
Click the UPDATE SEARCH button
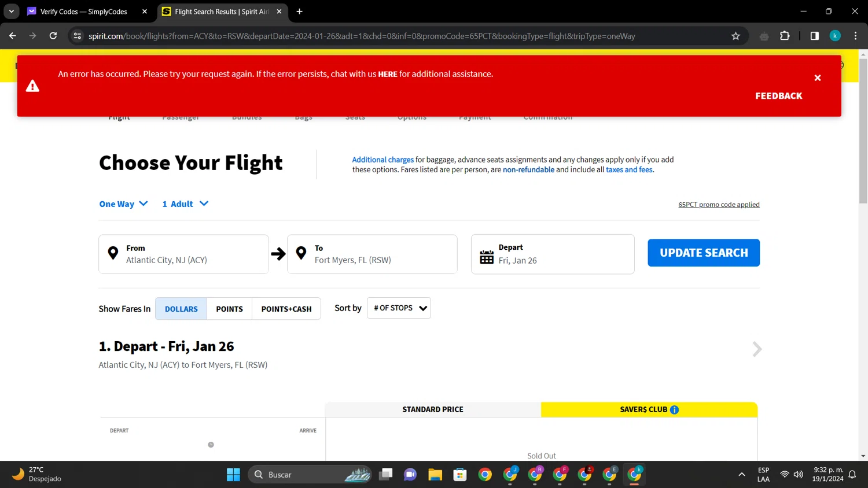pos(704,253)
